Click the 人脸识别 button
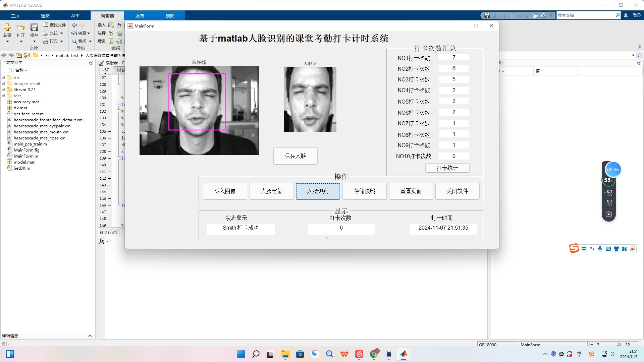The width and height of the screenshot is (644, 362). pyautogui.click(x=318, y=191)
